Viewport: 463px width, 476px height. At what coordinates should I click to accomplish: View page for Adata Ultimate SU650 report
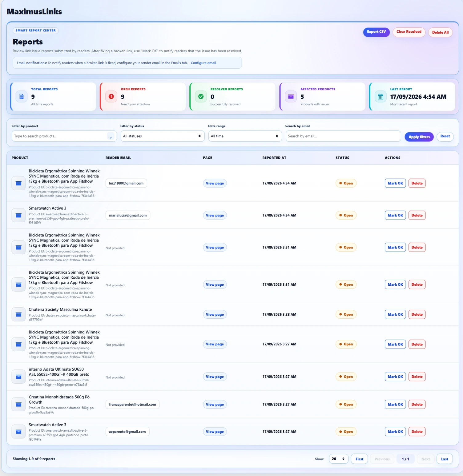pyautogui.click(x=215, y=377)
